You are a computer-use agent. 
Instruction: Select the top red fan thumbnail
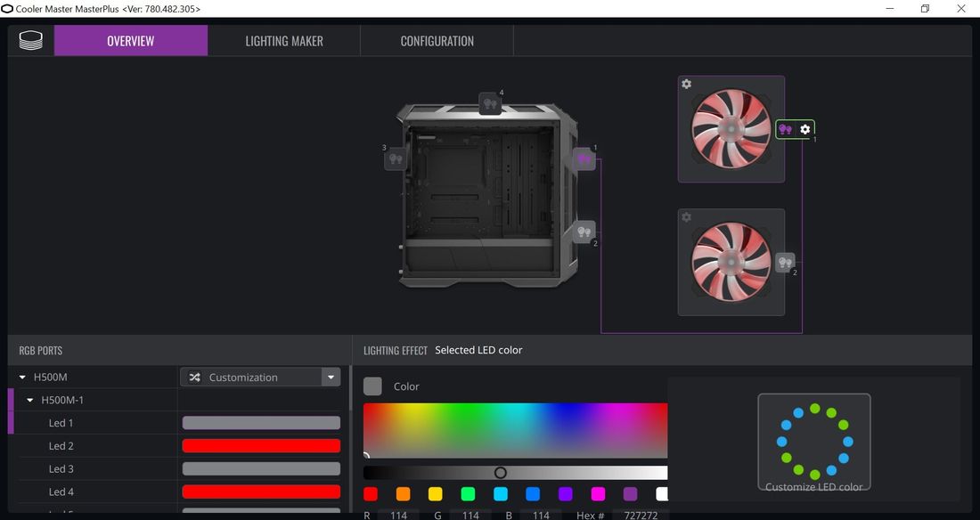tap(731, 129)
